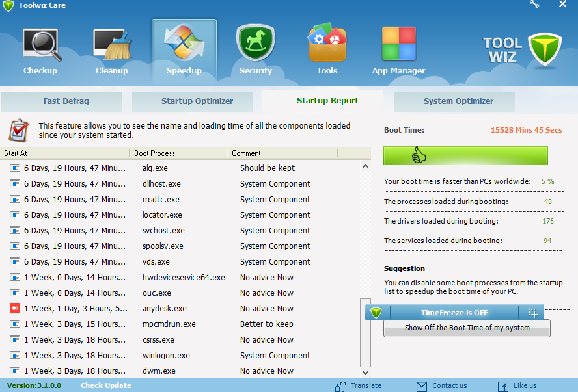Select the ouc.exe process text
Image resolution: width=578 pixels, height=392 pixels.
pos(157,293)
